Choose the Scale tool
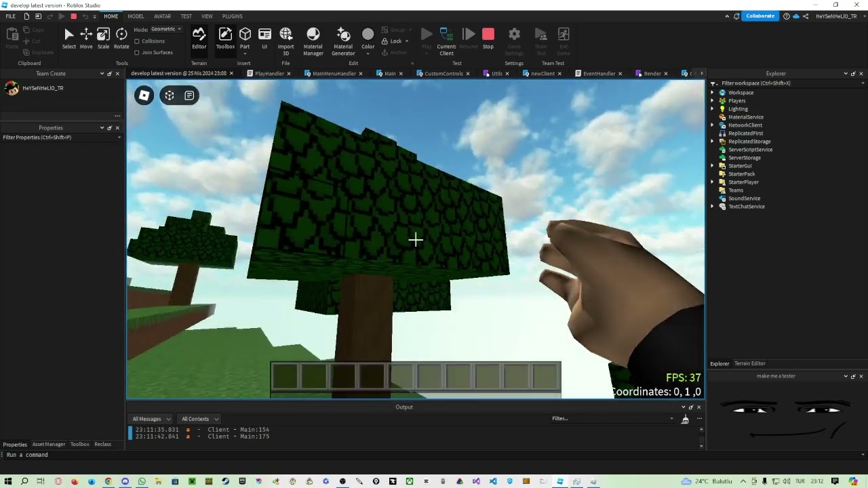 coord(103,39)
